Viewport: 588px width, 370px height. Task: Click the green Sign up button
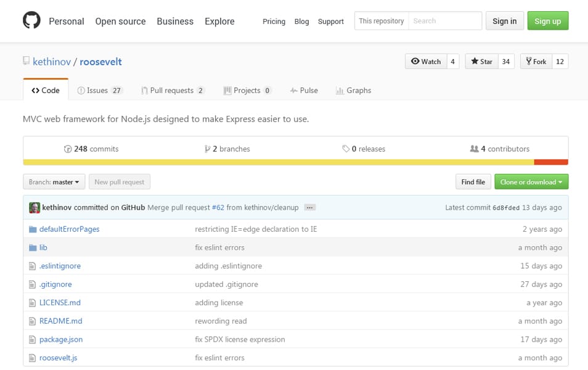tap(548, 21)
